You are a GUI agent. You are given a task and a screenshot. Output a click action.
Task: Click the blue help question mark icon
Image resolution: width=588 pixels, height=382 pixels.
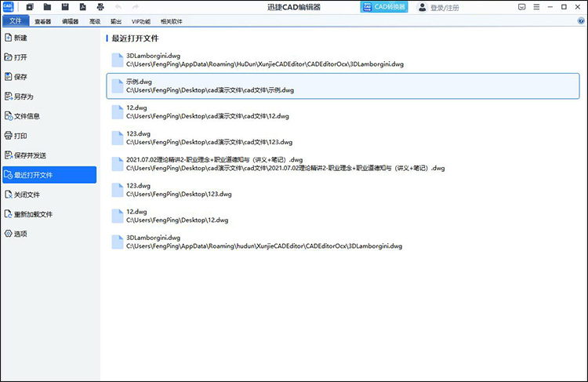click(581, 21)
